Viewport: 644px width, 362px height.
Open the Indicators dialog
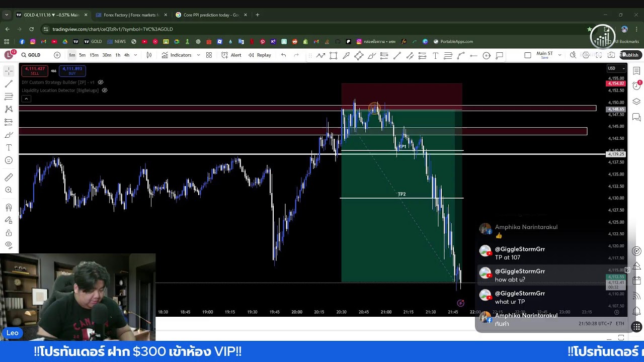(177, 55)
